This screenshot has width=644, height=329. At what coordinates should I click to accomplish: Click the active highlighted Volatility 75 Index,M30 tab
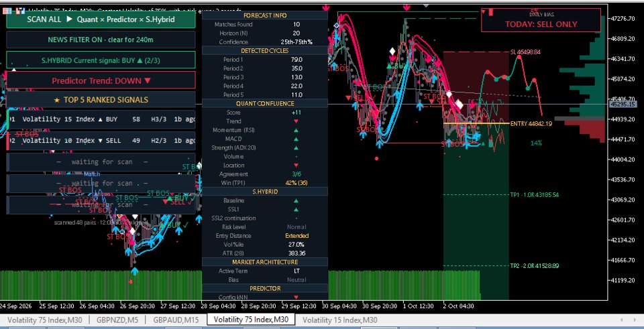coord(251,320)
